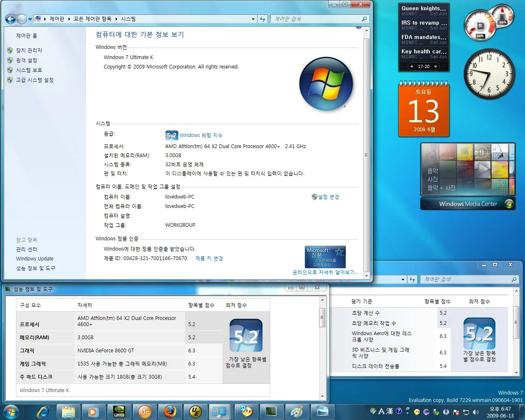Click the forward arrow in System window

[22, 19]
